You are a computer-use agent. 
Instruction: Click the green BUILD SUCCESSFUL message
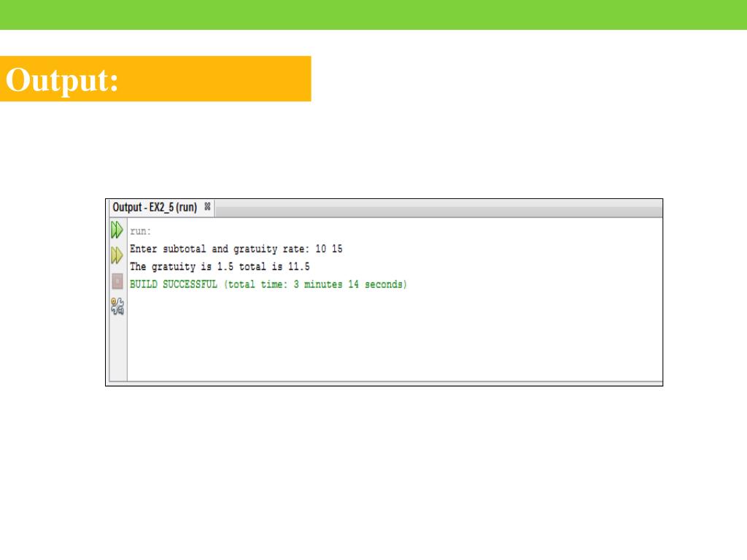(x=268, y=284)
